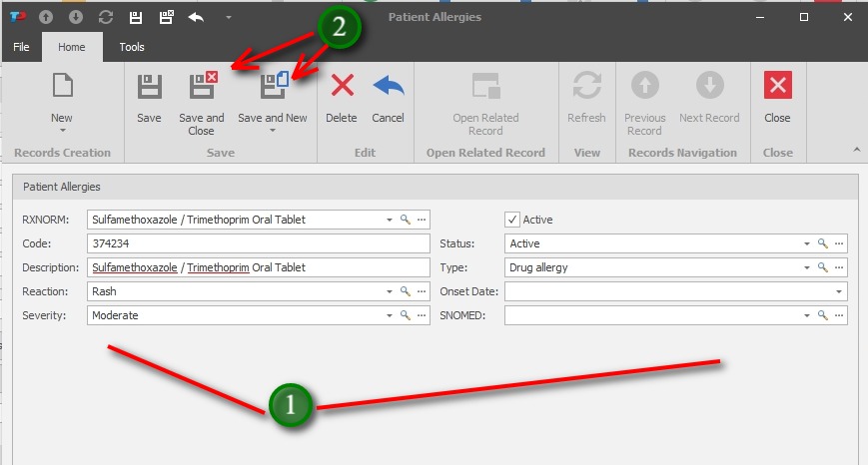Open the Type dropdown showing Drug allergy
The image size is (868, 465).
pos(806,267)
